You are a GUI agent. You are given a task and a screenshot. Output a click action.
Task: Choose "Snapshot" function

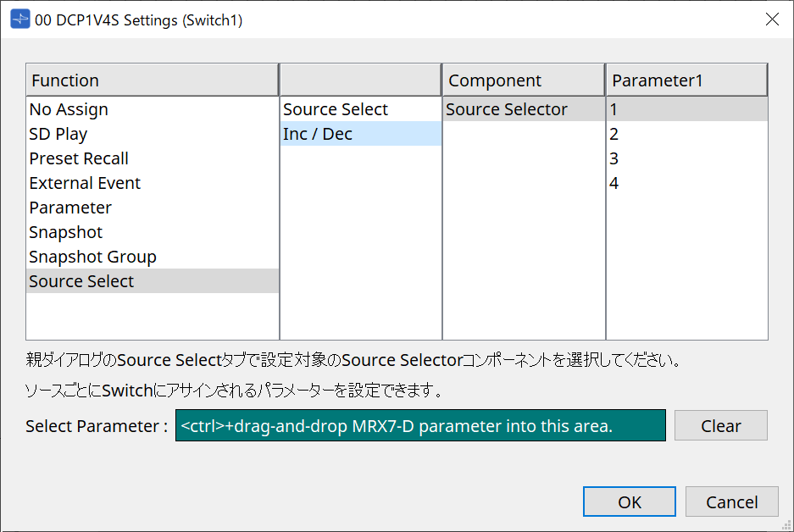(x=65, y=232)
